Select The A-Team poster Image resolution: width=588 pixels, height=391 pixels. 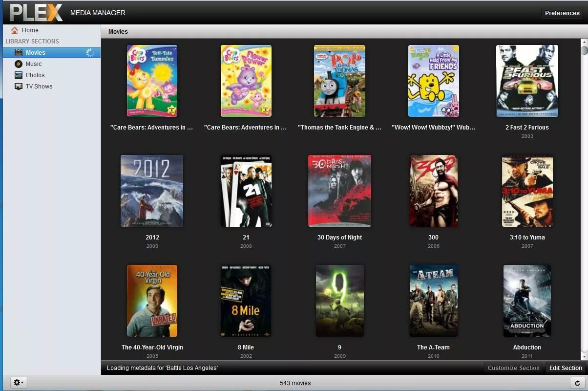coord(433,301)
